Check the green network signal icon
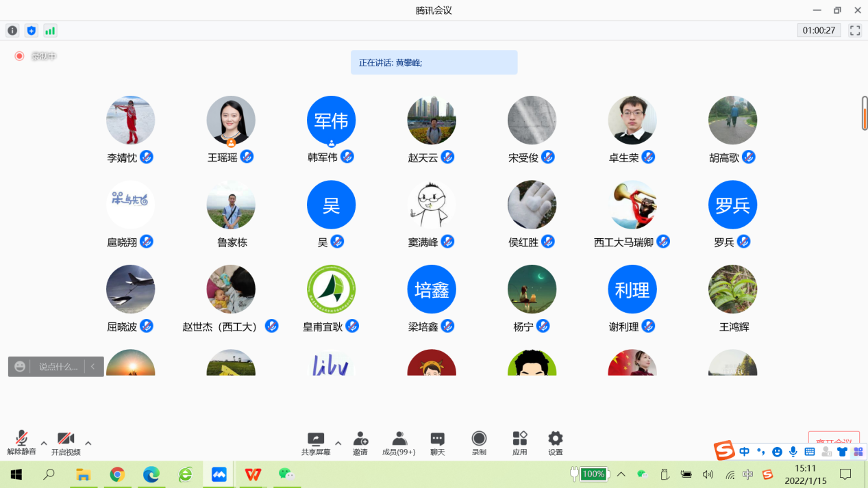The width and height of the screenshot is (868, 488). 50,31
